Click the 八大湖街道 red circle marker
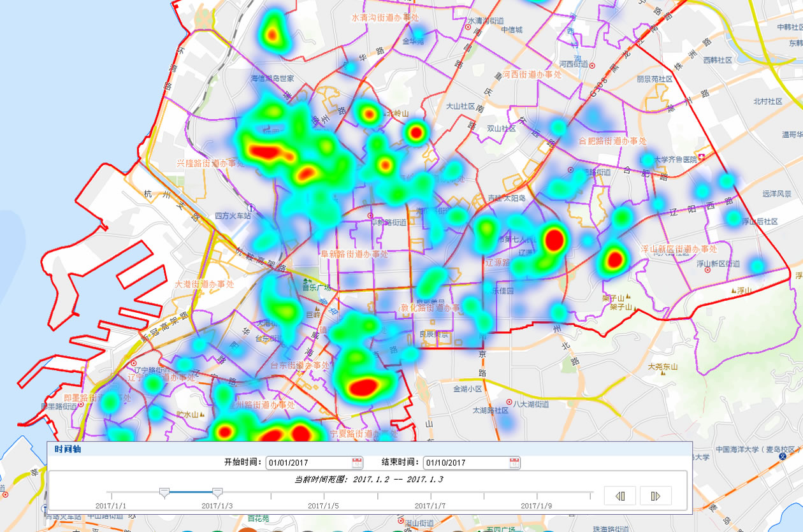Image resolution: width=803 pixels, height=532 pixels. pyautogui.click(x=509, y=403)
